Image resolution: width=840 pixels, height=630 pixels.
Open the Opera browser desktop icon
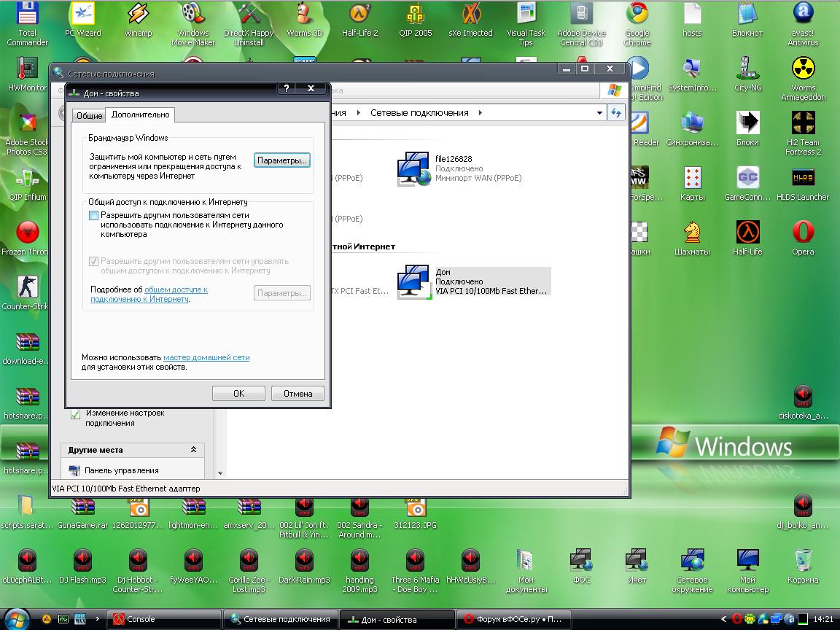tap(803, 233)
